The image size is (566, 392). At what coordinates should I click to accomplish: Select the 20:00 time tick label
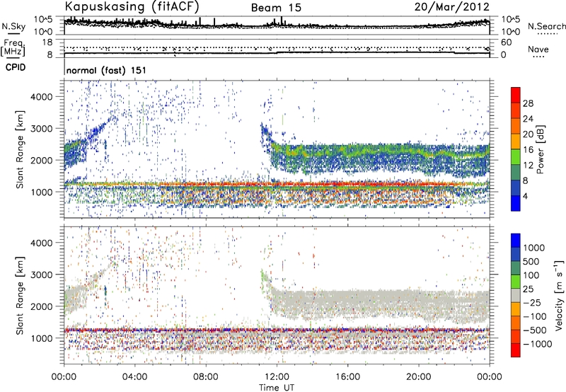tap(418, 377)
